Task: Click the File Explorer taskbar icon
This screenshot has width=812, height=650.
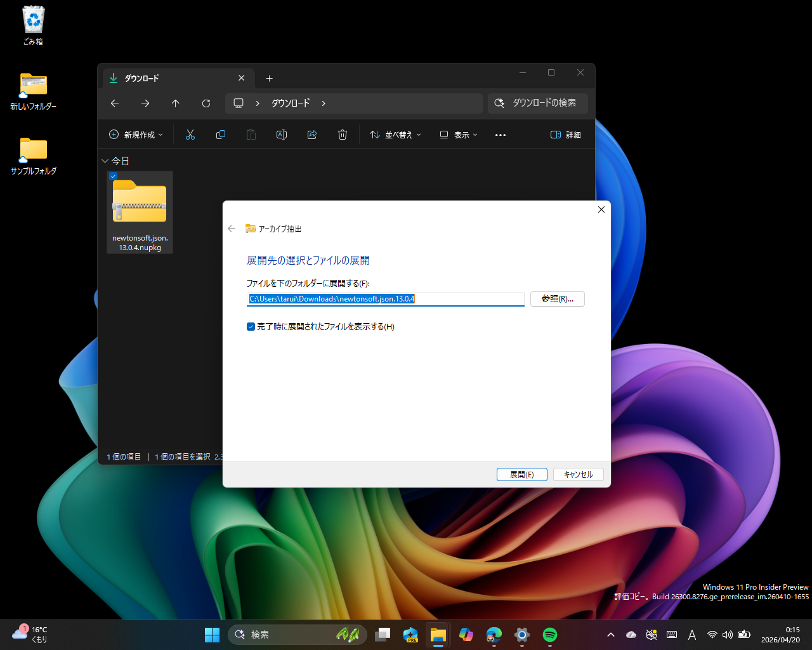Action: (x=438, y=635)
